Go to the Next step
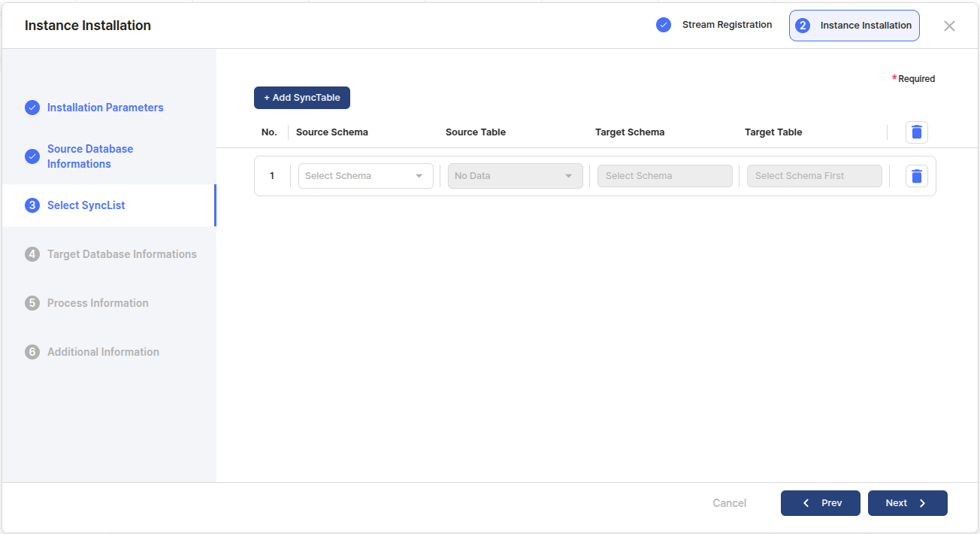The height and width of the screenshot is (534, 980). click(907, 503)
